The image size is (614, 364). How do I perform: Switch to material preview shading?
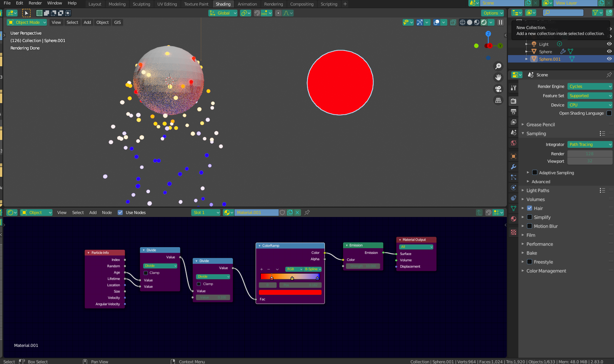coord(477,22)
